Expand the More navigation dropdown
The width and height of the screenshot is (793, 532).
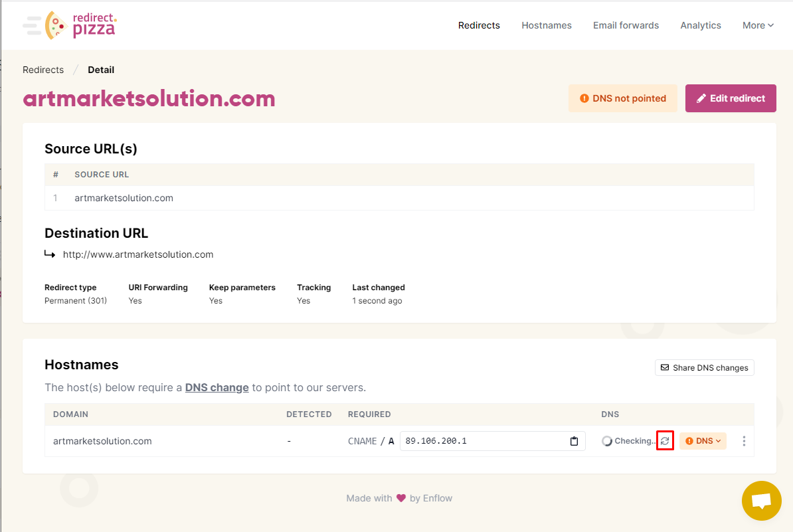(x=758, y=25)
